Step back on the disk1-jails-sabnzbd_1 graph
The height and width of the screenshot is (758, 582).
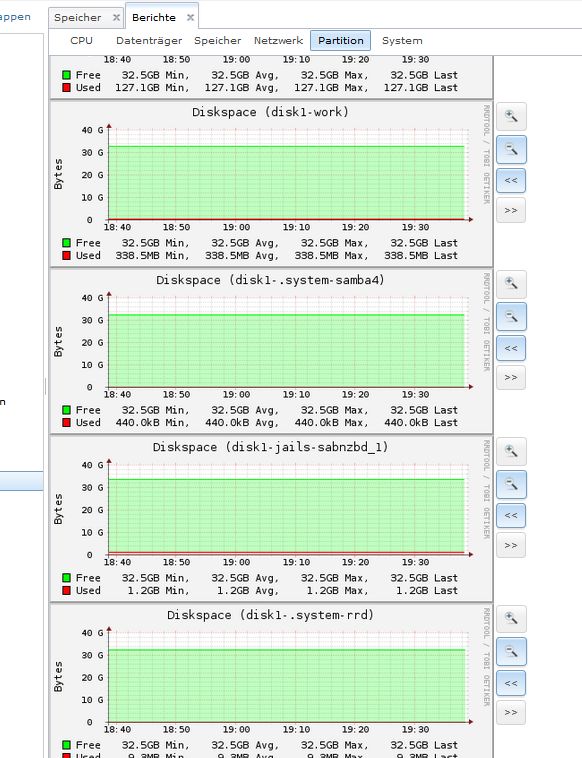click(x=511, y=516)
